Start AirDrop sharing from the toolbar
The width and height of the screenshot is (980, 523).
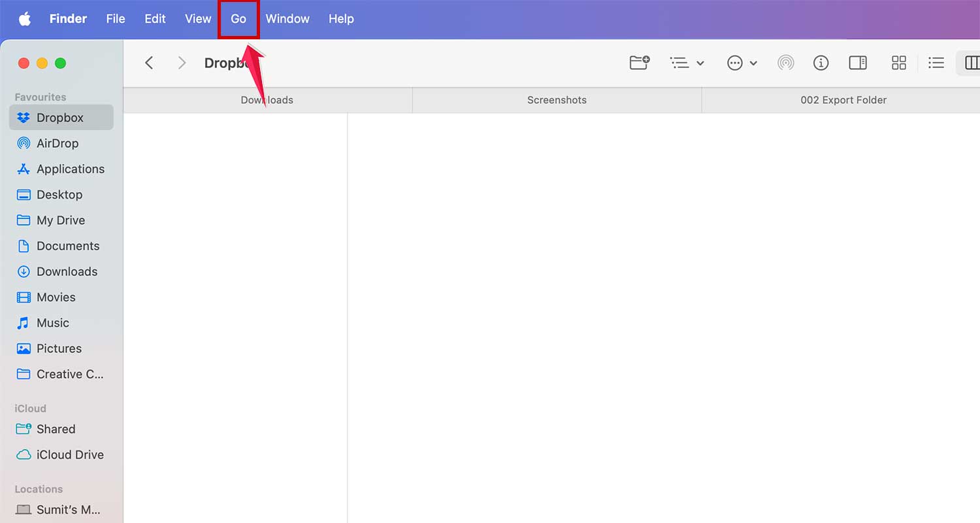click(x=785, y=63)
